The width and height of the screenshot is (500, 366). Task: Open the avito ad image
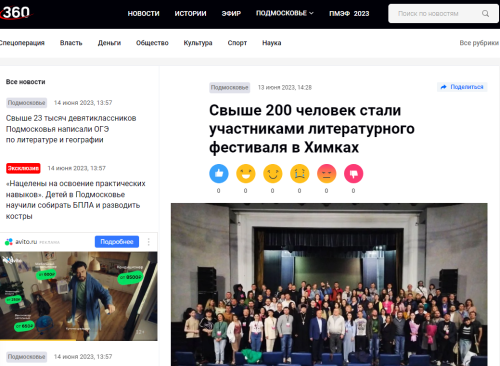coord(79,296)
